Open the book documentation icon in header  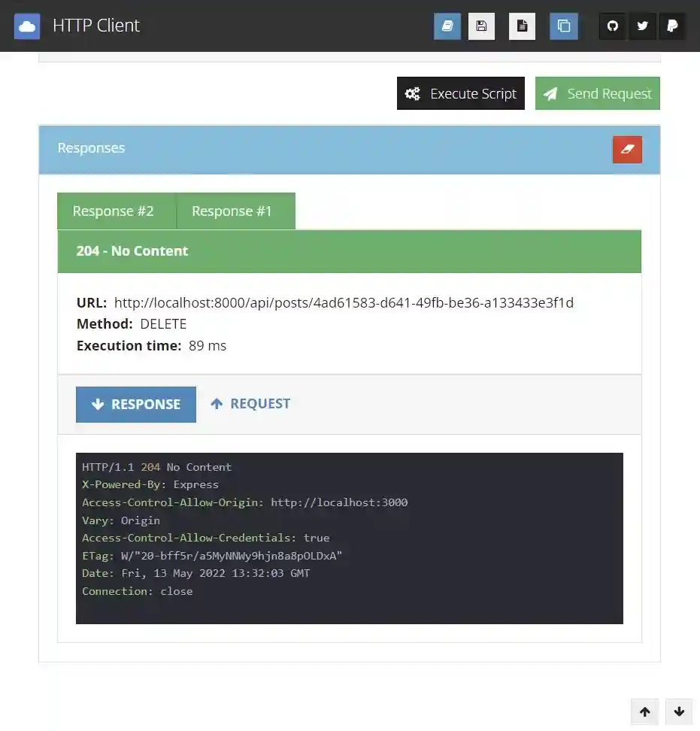(x=447, y=26)
